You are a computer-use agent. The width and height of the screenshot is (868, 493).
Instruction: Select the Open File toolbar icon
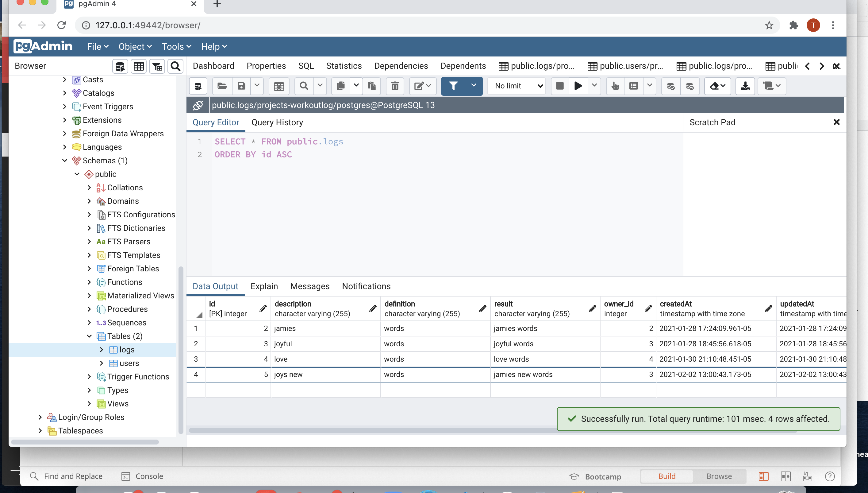222,86
